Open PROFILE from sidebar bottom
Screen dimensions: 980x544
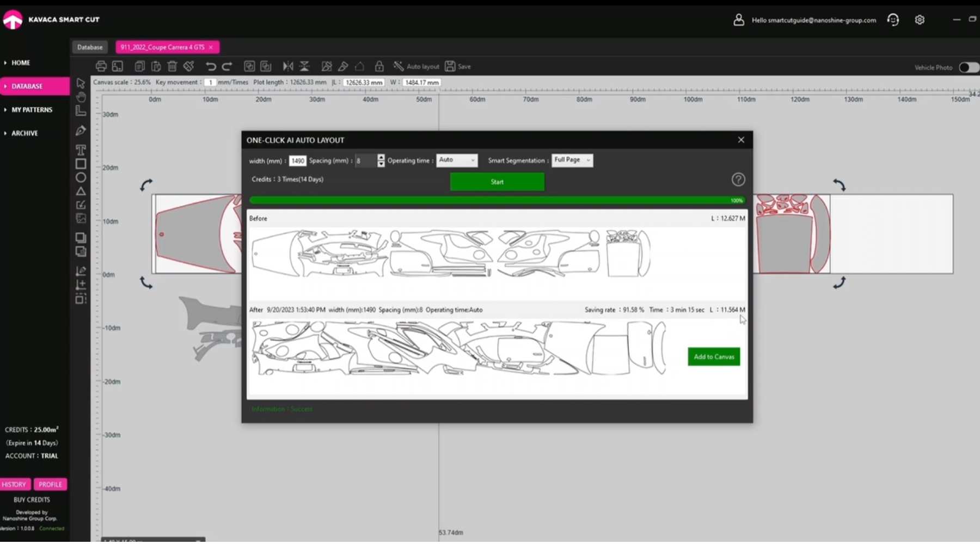tap(50, 484)
